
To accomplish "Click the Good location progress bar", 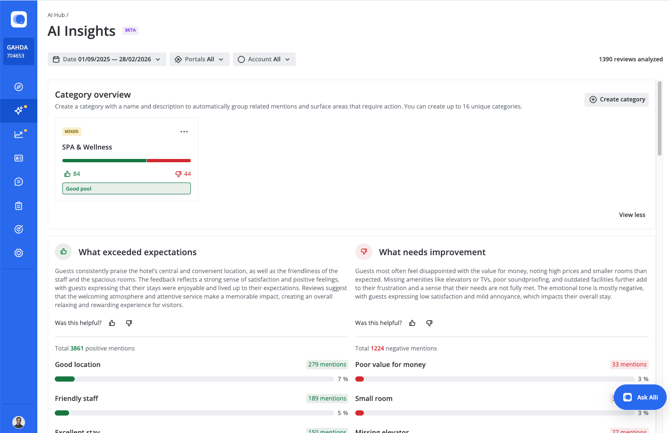I will click(x=150, y=379).
